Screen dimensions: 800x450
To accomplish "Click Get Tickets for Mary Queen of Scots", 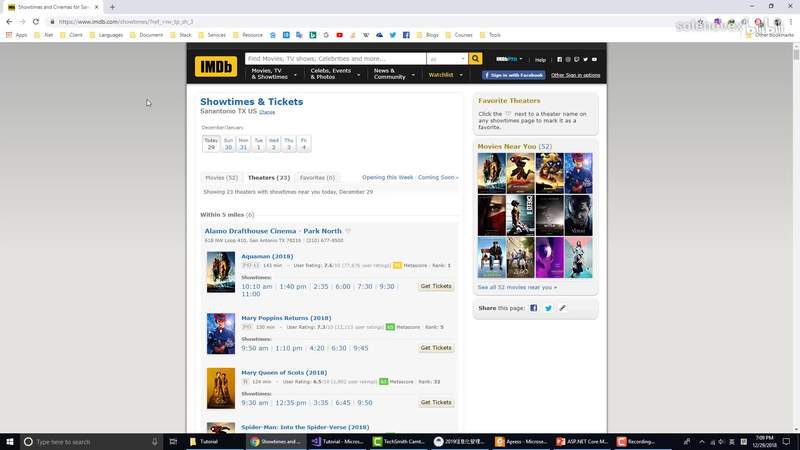I will click(x=436, y=403).
